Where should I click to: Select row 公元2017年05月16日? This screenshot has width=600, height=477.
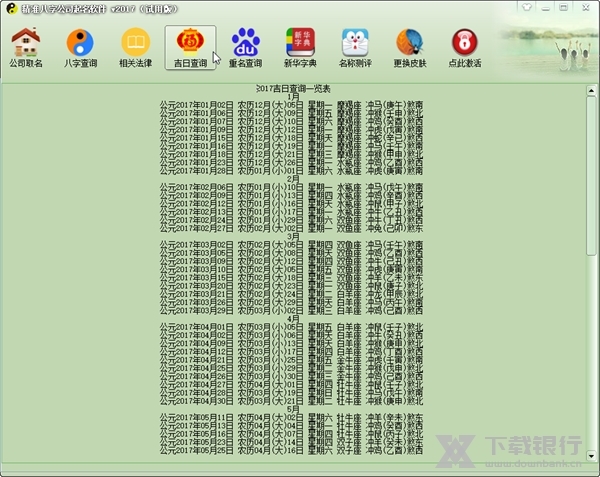[x=291, y=434]
